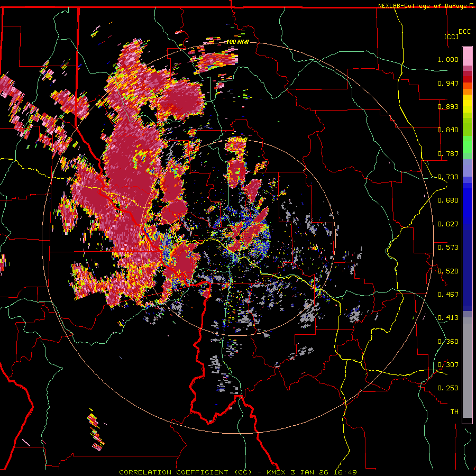This screenshot has height=476, width=476.
Task: Click the light pink swatch at the scale top
Action: click(x=467, y=56)
